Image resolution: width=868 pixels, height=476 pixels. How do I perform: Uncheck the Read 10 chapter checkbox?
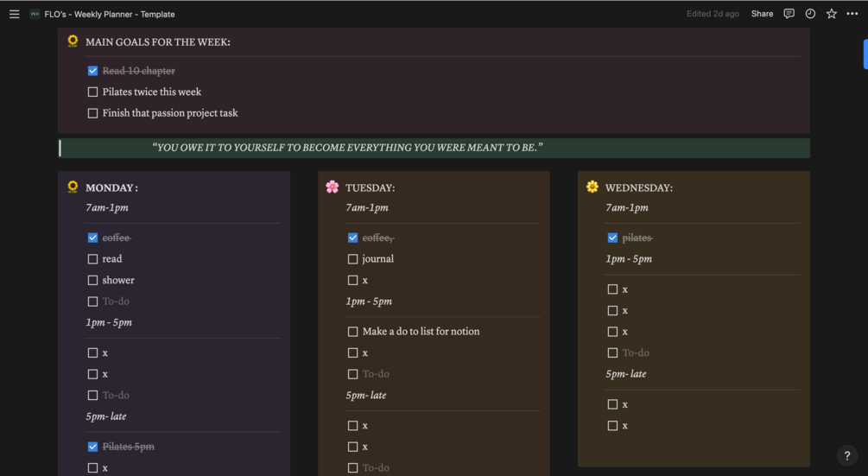tap(92, 71)
